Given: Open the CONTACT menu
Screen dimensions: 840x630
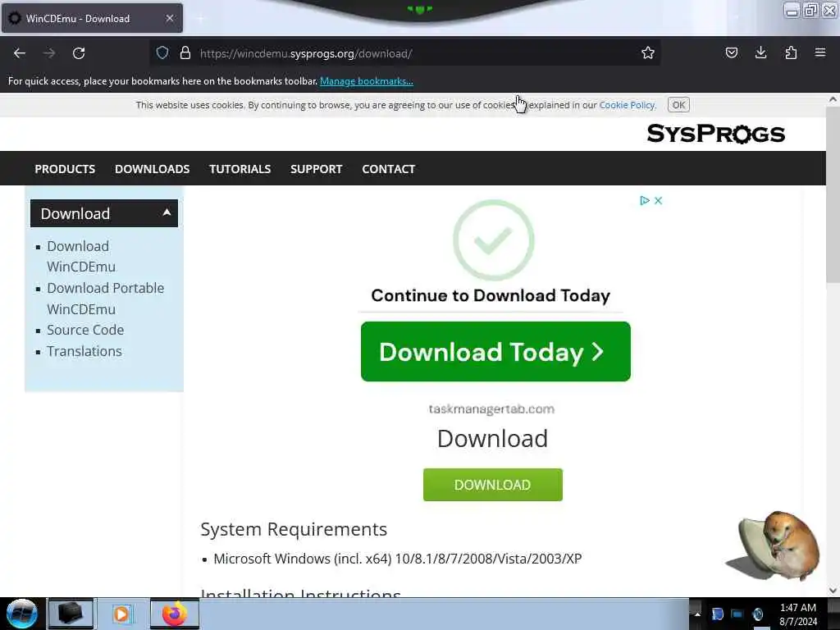Looking at the screenshot, I should tap(388, 169).
